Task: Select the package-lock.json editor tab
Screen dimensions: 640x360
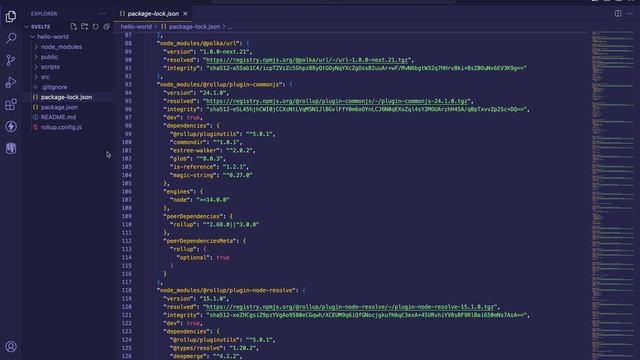Action: (x=154, y=14)
